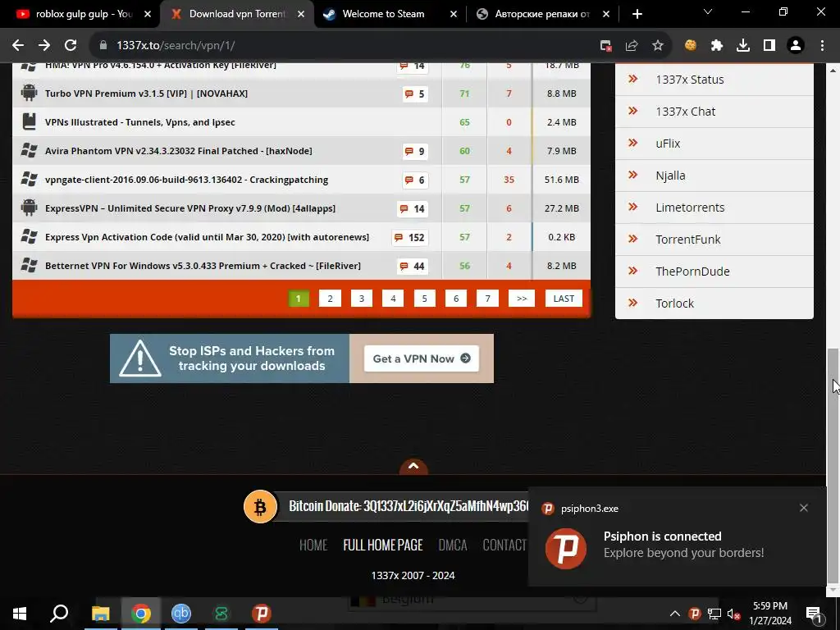Open Turbo VPN Premium v3.1.5 torrent
840x630 pixels.
pos(146,94)
